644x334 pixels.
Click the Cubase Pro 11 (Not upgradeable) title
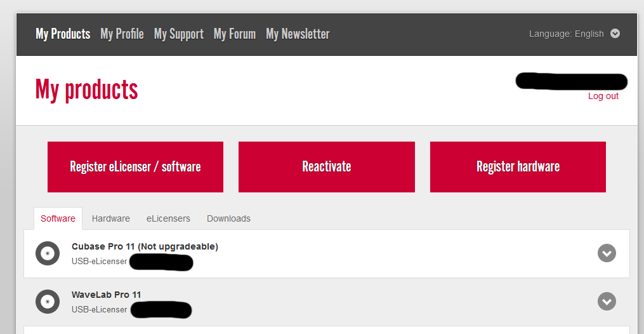(x=145, y=246)
